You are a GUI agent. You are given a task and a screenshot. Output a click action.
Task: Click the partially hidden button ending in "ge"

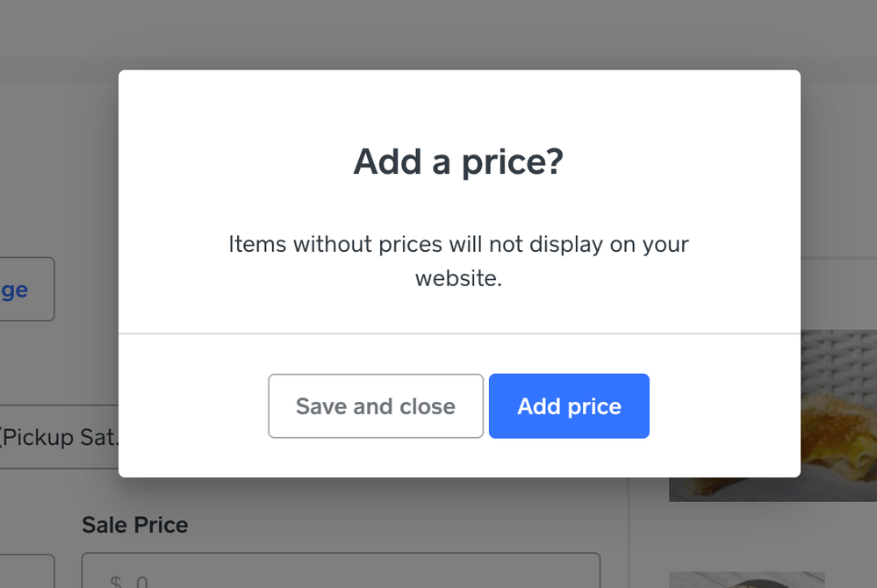[25, 290]
